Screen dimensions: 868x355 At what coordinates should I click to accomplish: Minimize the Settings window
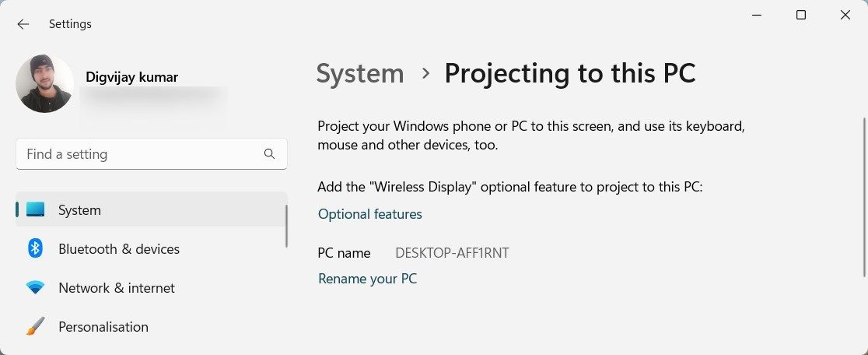click(757, 15)
